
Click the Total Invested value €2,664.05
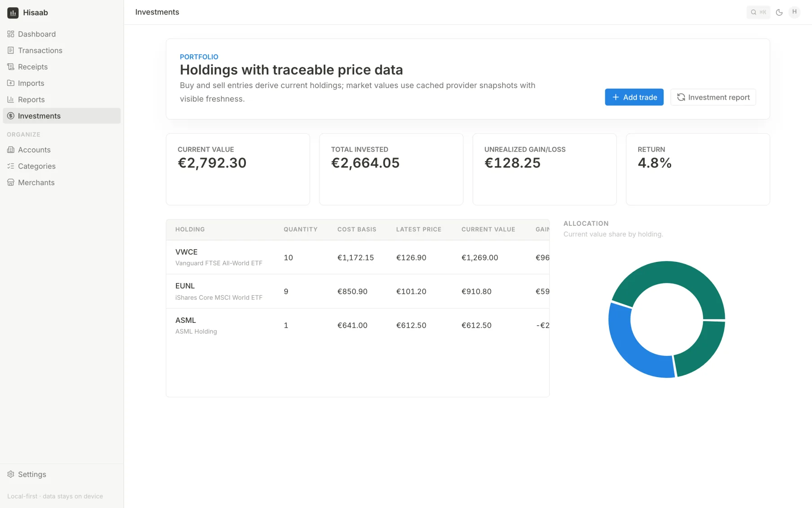365,163
